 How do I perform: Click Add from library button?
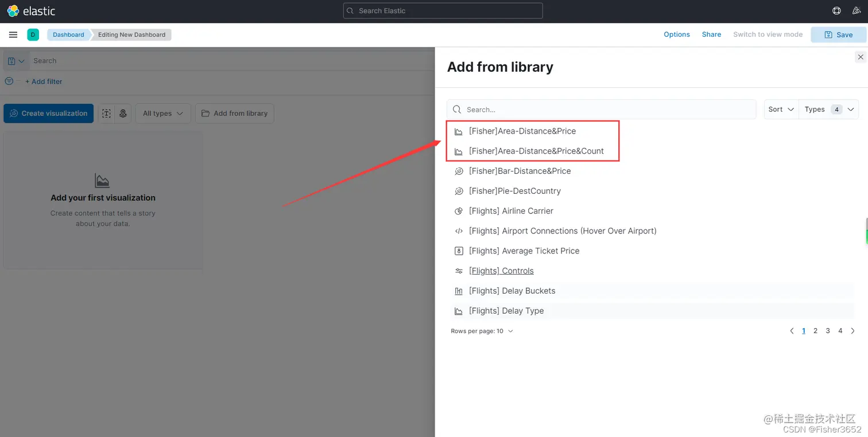(235, 114)
